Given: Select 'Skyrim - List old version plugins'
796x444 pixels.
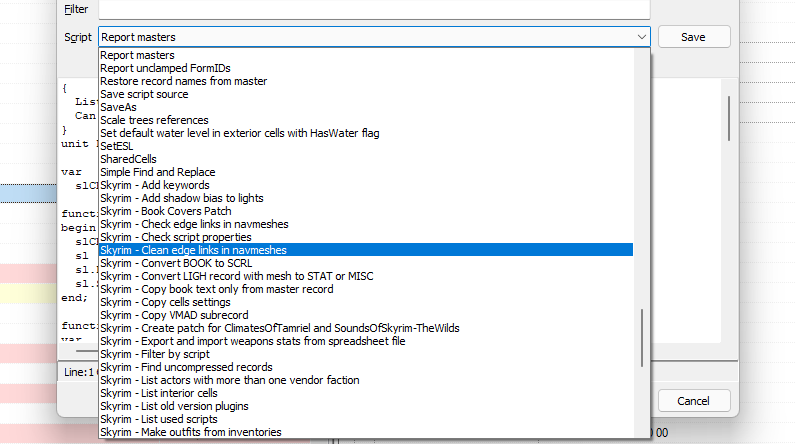Looking at the screenshot, I should click(x=366, y=406).
